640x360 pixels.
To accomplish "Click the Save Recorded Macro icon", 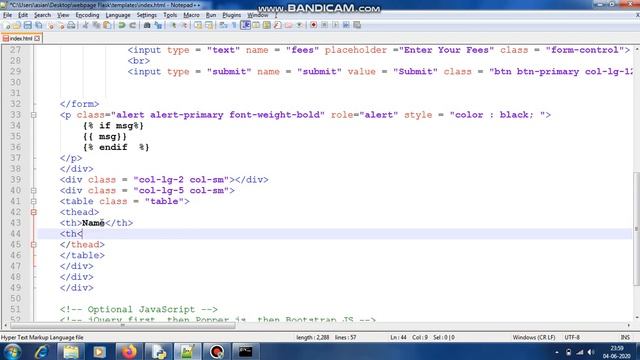I will (x=357, y=25).
